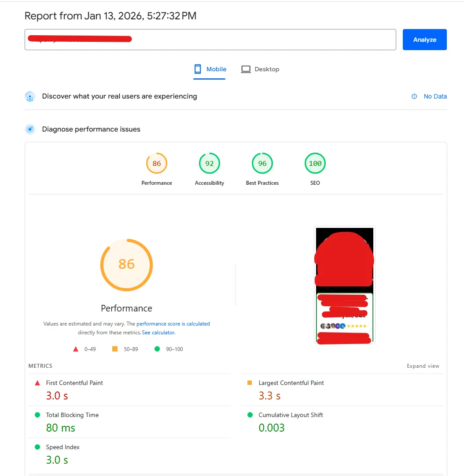Switch to the Mobile tab
This screenshot has height=476, width=464.
(215, 69)
